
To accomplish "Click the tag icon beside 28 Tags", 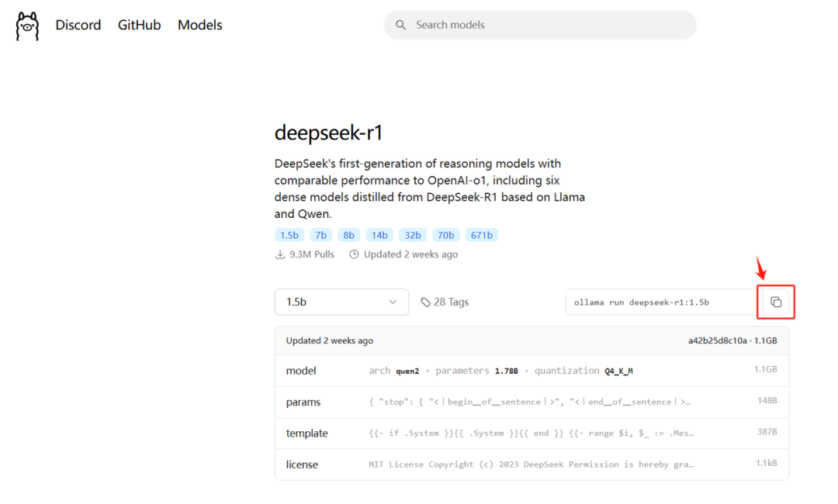I will (x=425, y=302).
